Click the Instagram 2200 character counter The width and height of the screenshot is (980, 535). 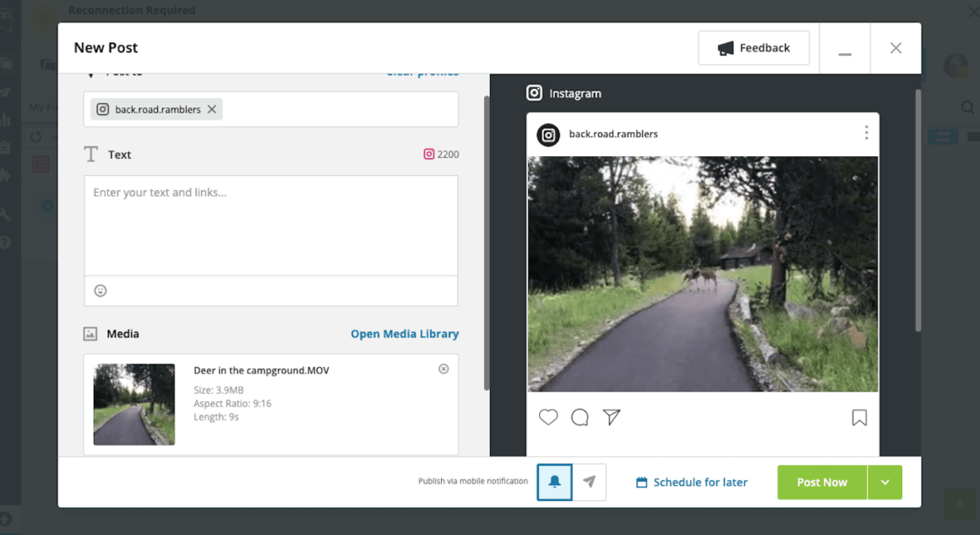click(441, 155)
